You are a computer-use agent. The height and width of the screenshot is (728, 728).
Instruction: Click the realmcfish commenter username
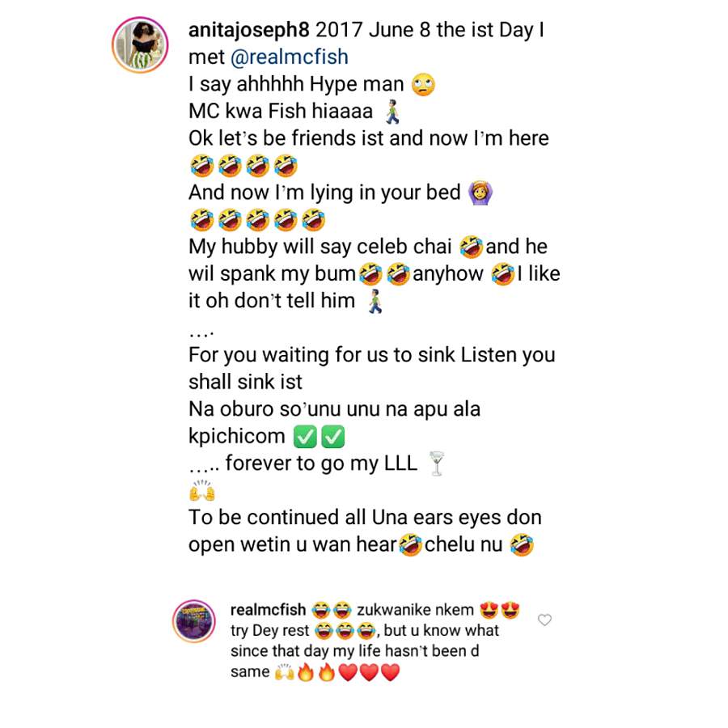(x=268, y=610)
